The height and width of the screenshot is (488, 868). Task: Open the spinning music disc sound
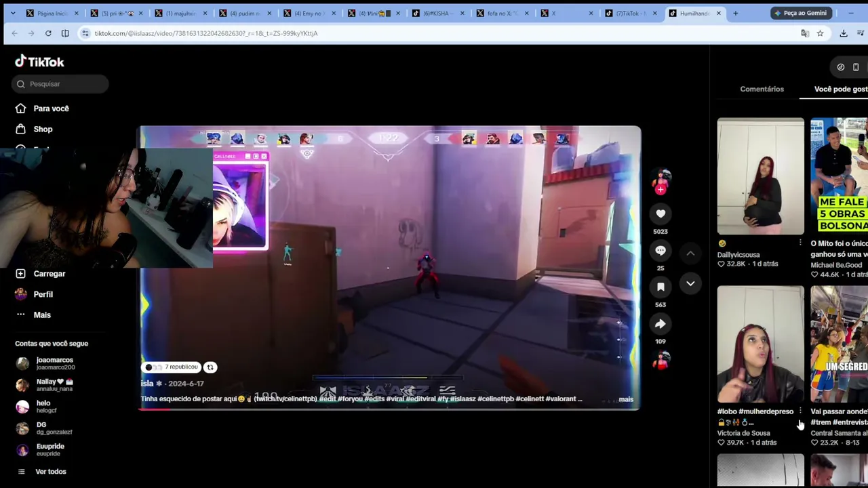tap(660, 361)
